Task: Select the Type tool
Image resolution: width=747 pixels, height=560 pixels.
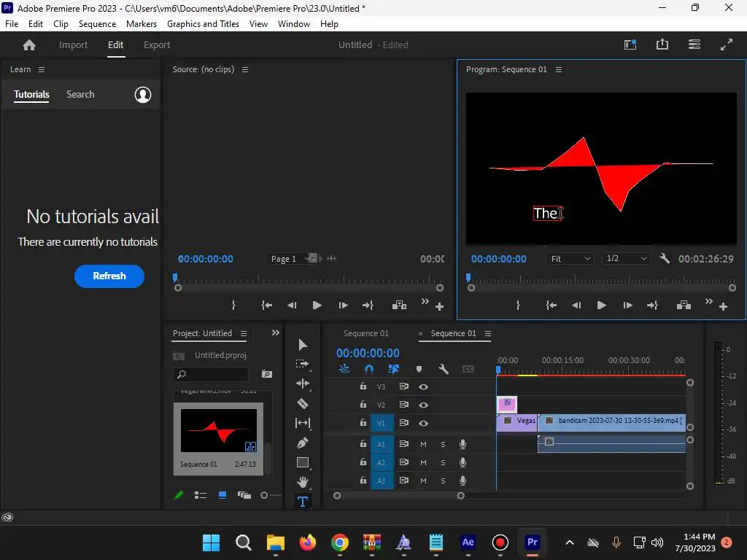Action: [x=303, y=502]
